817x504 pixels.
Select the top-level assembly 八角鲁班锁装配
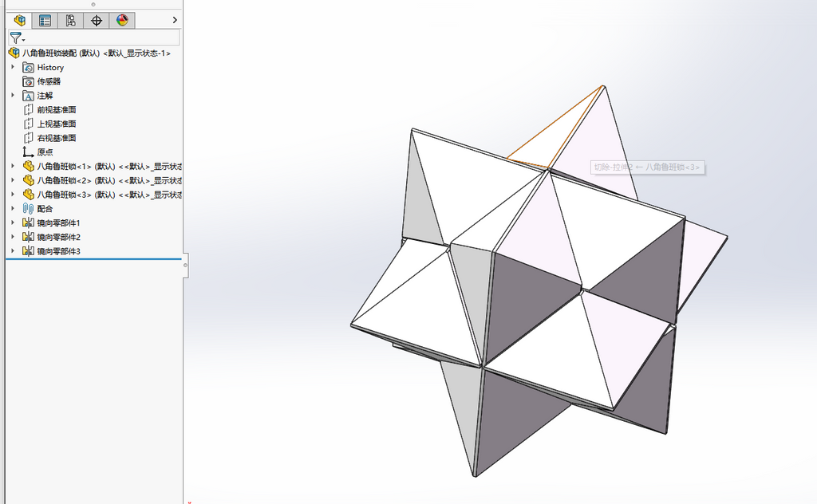coord(96,53)
